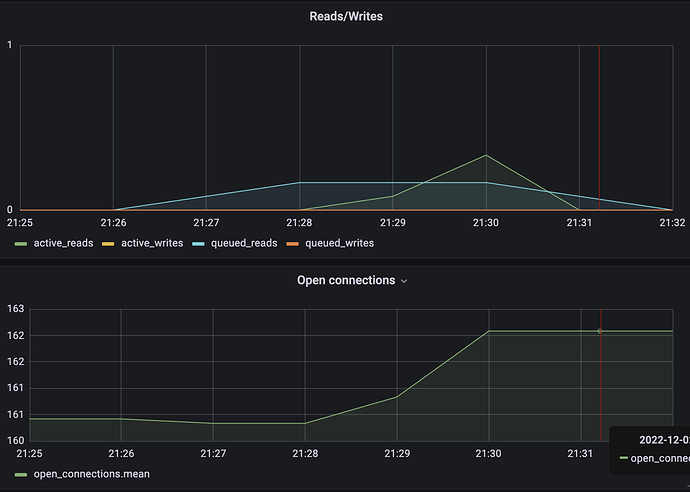Viewport: 690px width, 492px height.
Task: Click the Open connections panel title
Action: (345, 281)
